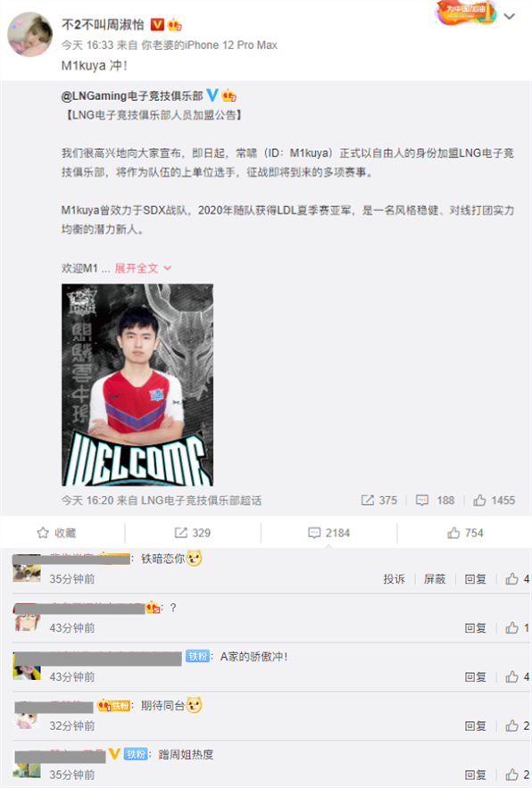
Task: Reply to the comment A家的骄傲冲!
Action: 475,677
